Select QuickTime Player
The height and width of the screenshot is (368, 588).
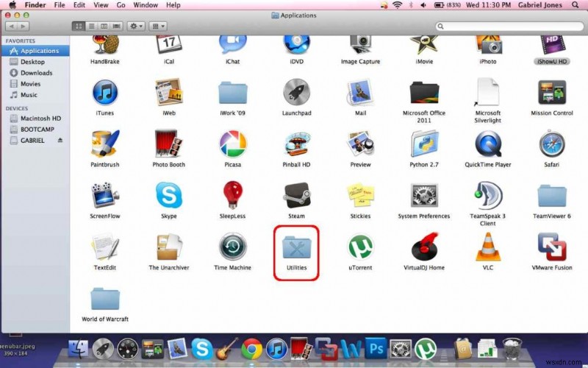(487, 144)
